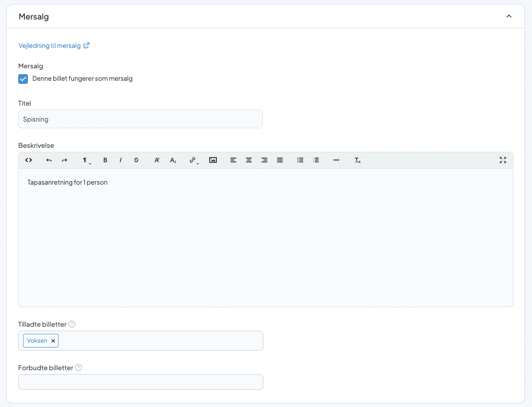Expand the editor to fullscreen
The width and height of the screenshot is (532, 407).
(x=503, y=160)
